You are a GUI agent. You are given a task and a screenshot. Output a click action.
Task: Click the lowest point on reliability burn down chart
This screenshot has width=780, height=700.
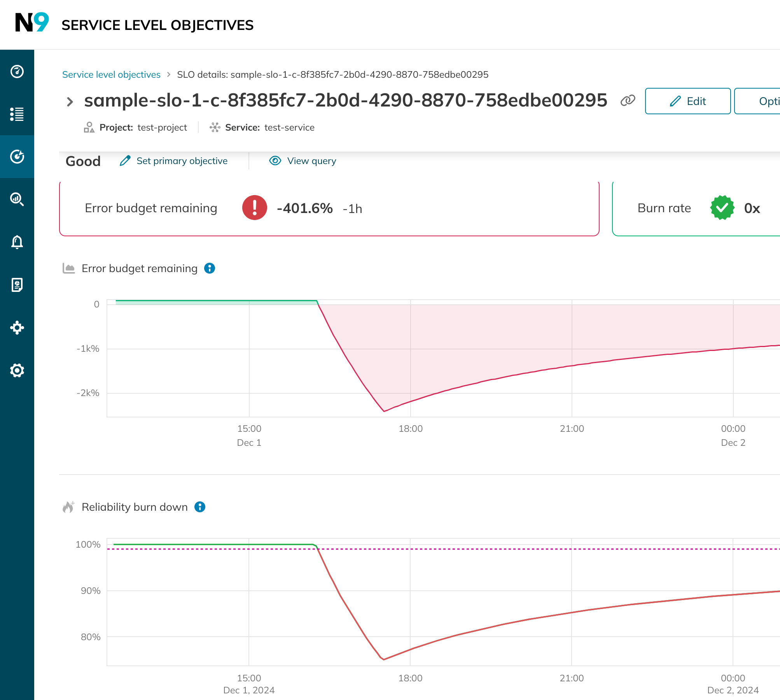pos(383,659)
